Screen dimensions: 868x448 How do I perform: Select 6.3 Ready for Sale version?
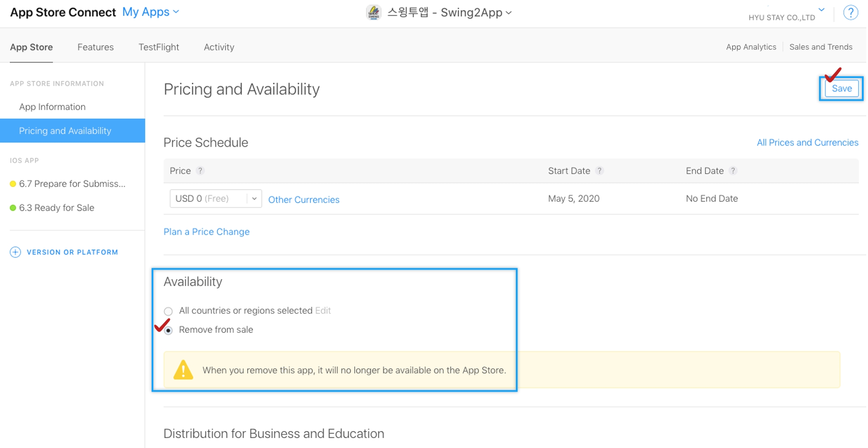56,208
